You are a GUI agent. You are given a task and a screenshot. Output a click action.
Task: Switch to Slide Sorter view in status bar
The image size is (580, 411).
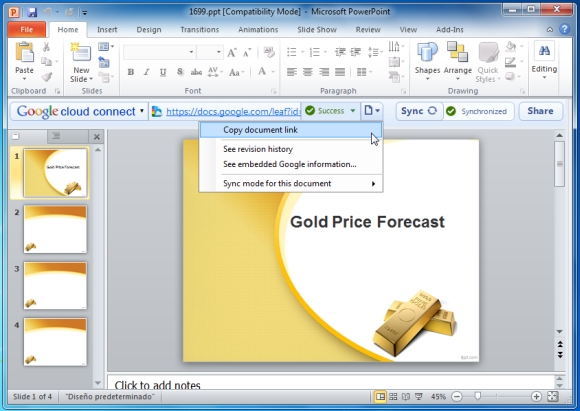[x=393, y=397]
